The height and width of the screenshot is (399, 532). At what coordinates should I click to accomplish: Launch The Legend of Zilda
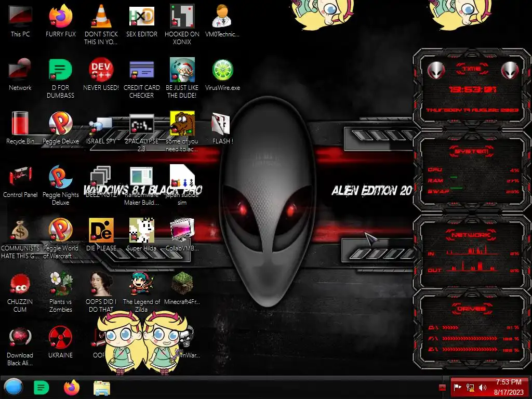(x=141, y=292)
